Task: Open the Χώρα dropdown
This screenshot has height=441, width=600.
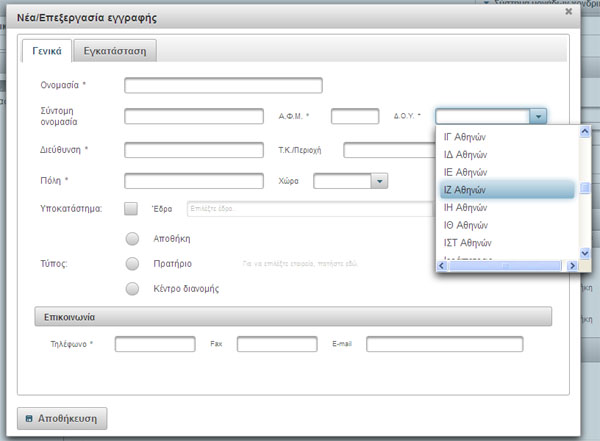Action: point(380,181)
